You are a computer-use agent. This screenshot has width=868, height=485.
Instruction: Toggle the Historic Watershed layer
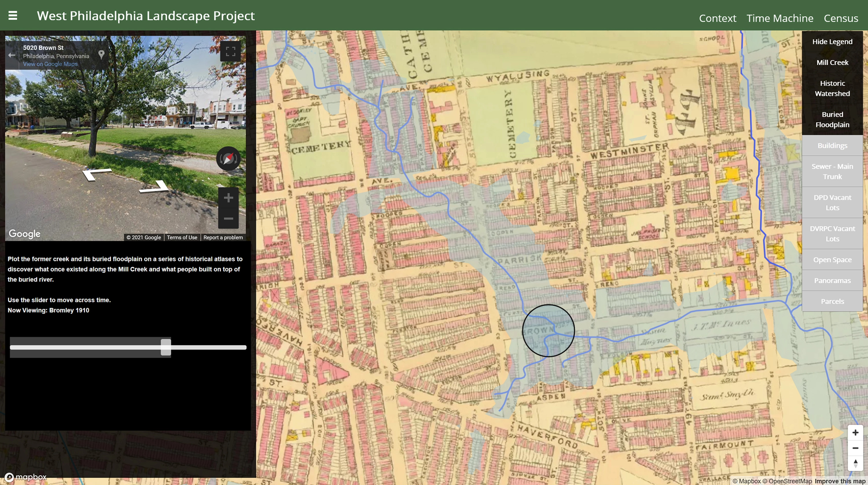[x=832, y=88]
